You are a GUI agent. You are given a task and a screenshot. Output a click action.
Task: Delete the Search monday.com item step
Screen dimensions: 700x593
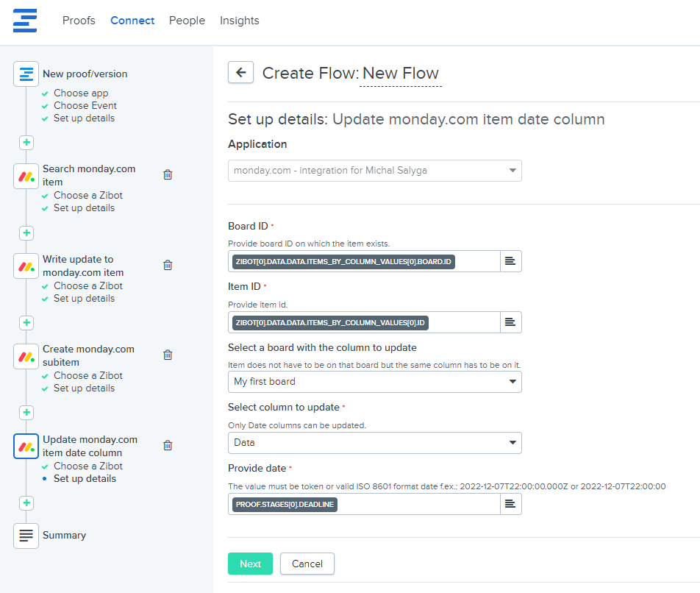click(x=168, y=174)
